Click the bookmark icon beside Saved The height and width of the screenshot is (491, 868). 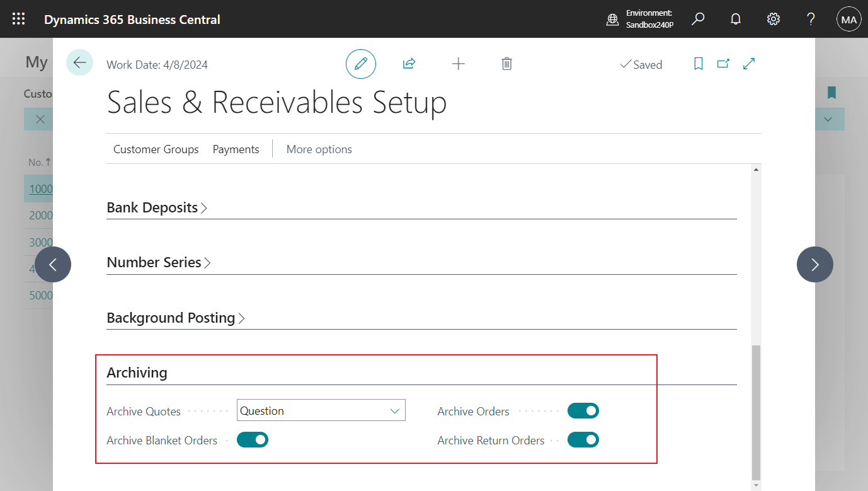(698, 64)
